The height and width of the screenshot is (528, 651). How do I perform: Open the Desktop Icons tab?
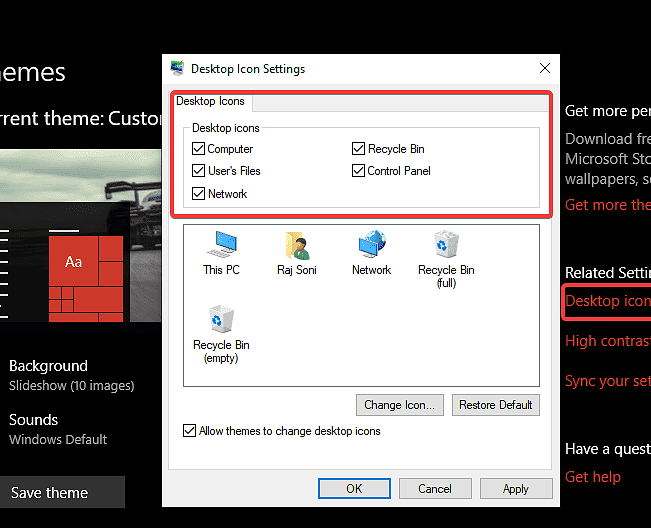pos(210,101)
